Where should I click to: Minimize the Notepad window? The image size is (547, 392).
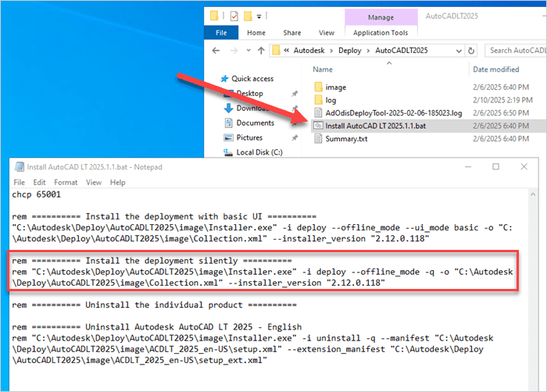coord(468,166)
